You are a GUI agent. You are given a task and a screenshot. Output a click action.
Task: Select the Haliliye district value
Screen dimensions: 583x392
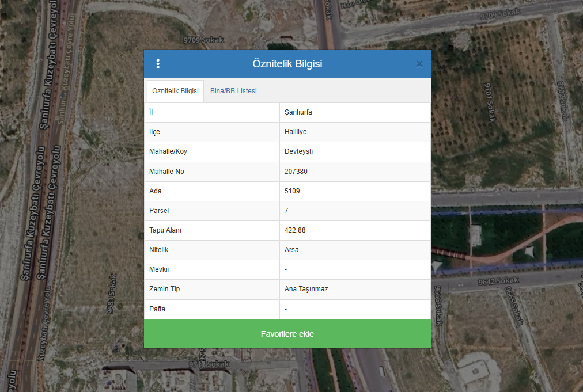[x=296, y=132]
